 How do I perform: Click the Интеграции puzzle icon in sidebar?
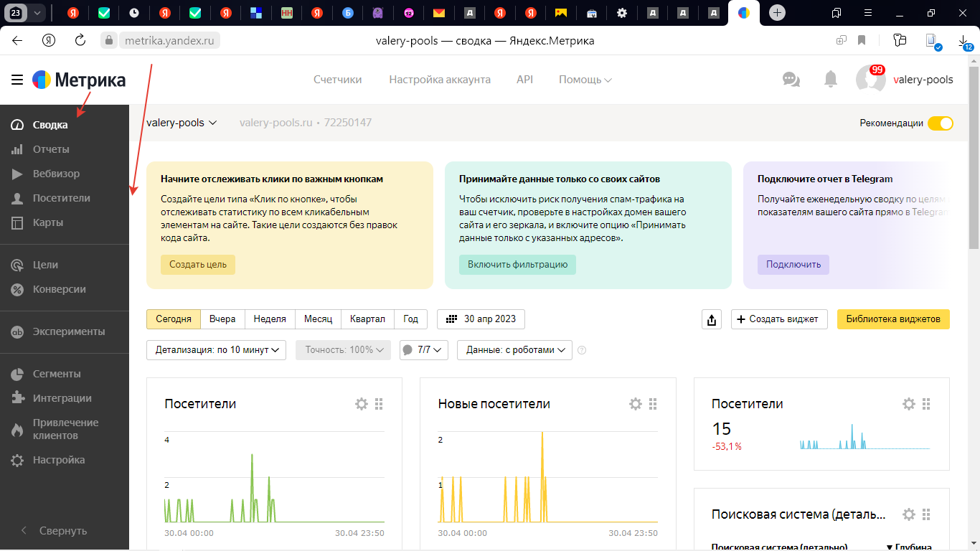pos(18,398)
